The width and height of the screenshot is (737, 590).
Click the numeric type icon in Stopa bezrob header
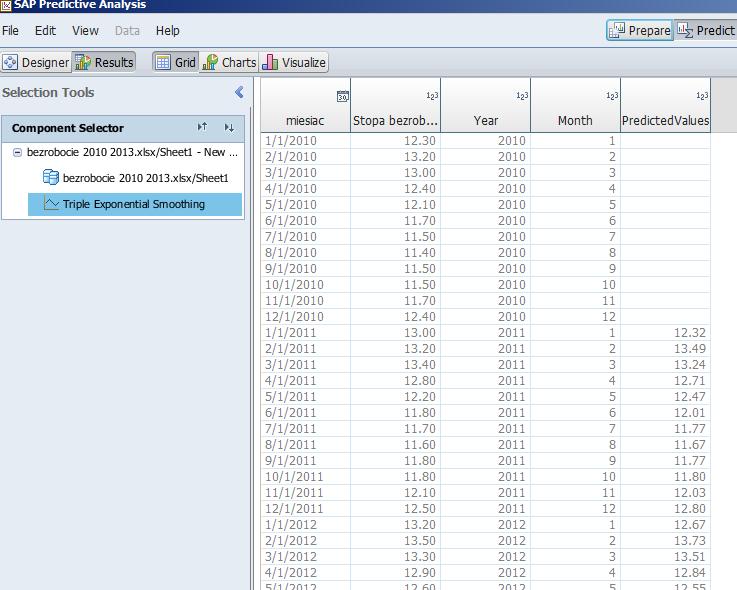coord(432,96)
